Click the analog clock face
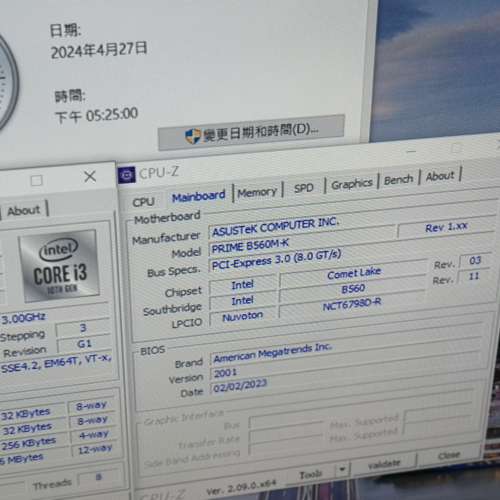This screenshot has width=500, height=500. (7, 83)
